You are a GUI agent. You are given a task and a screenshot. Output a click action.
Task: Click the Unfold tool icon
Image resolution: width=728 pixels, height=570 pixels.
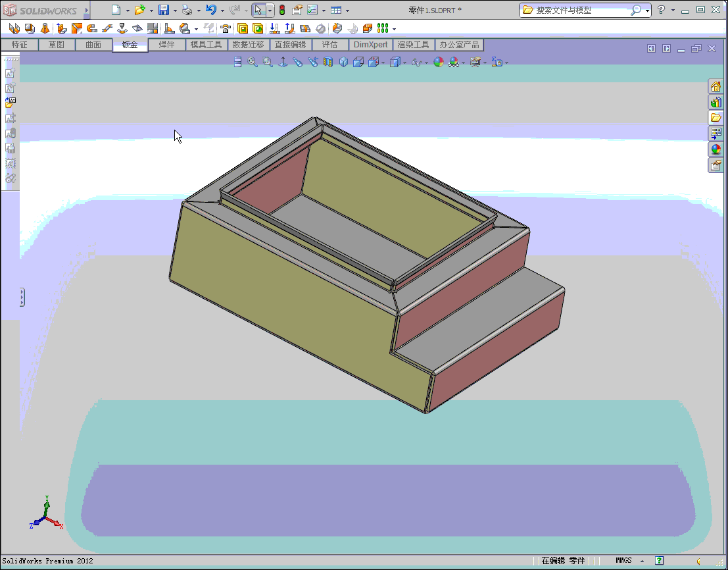(274, 29)
